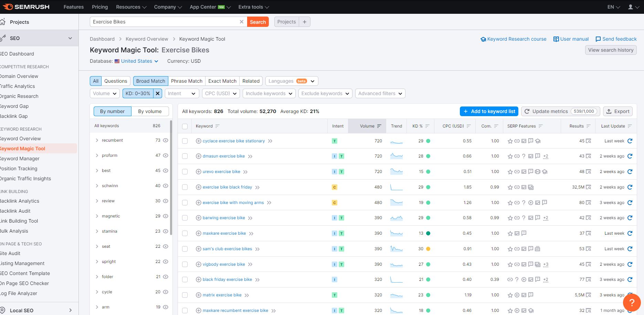Image resolution: width=644 pixels, height=315 pixels.
Task: Add maxkare exercise bike with plus icon
Action: tap(199, 233)
